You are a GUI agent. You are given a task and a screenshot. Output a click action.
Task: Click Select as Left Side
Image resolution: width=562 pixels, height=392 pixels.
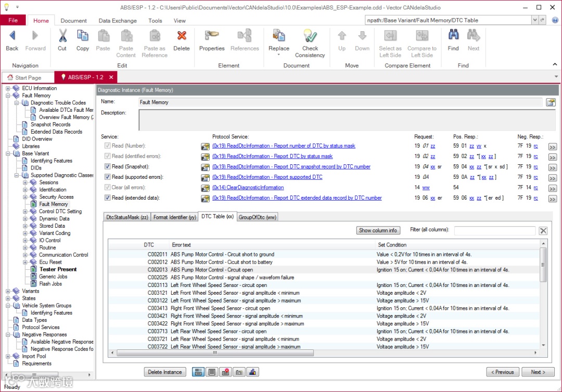(390, 44)
